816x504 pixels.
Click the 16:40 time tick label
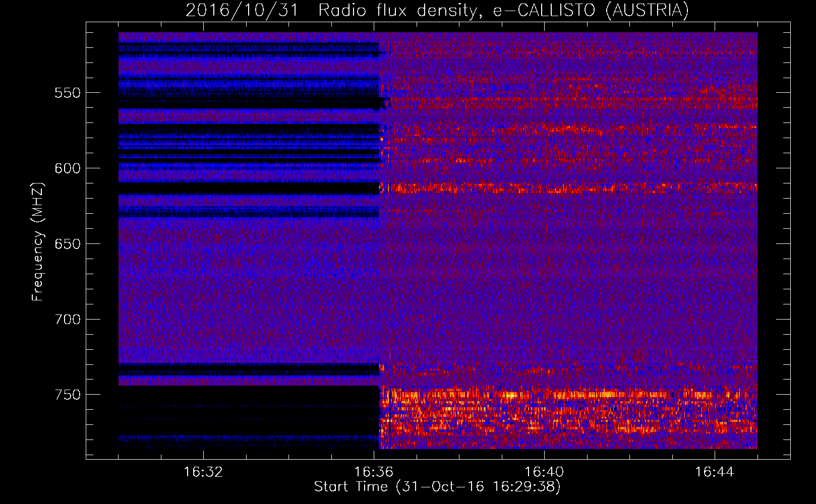click(544, 472)
